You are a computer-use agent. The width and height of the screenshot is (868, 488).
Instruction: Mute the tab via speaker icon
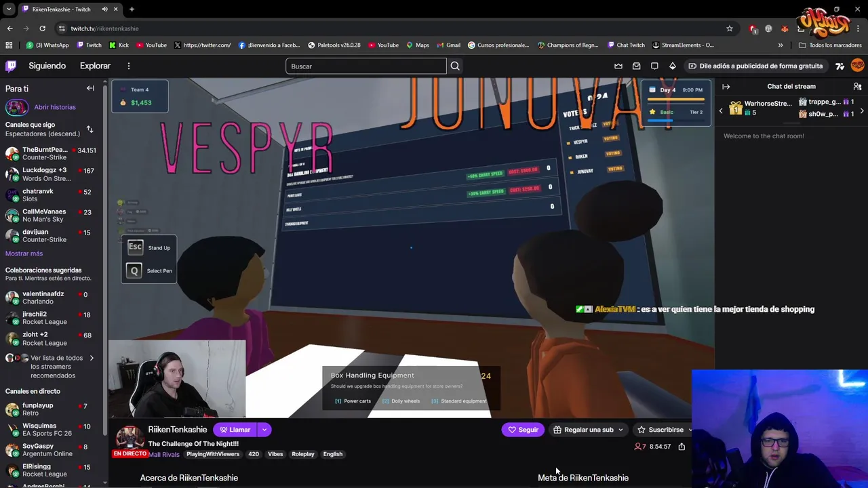click(x=104, y=9)
